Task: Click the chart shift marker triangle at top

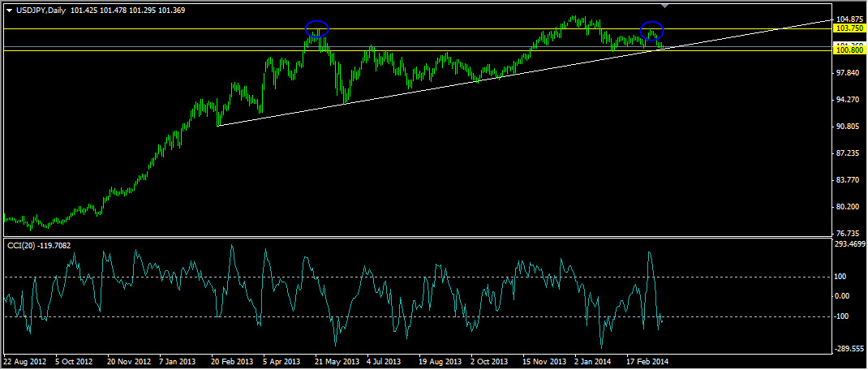Action: [665, 6]
